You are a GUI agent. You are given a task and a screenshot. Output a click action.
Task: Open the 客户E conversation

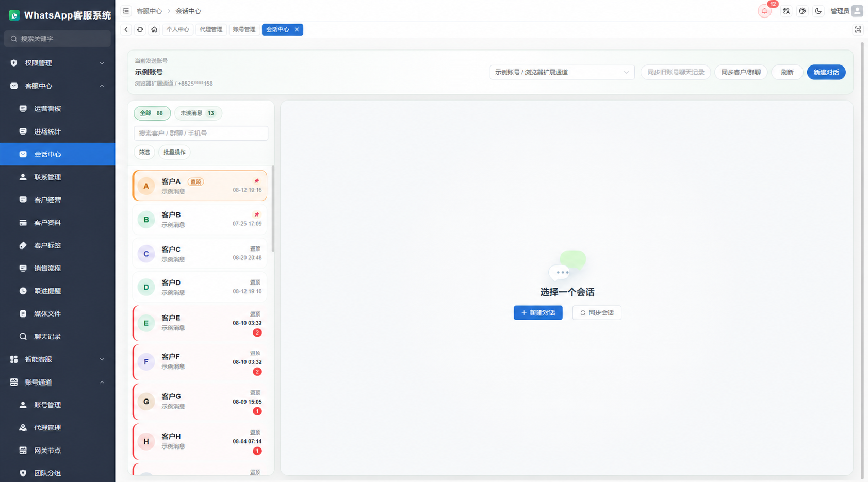tap(200, 323)
